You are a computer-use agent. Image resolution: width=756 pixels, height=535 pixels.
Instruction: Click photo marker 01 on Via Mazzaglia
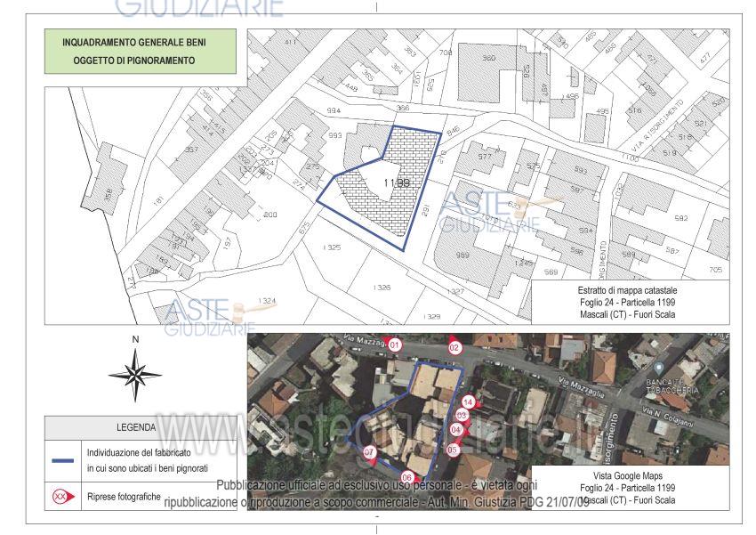396,345
